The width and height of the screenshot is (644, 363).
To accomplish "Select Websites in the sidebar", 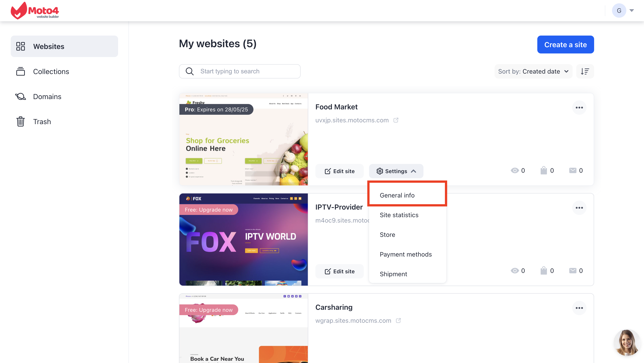I will [64, 46].
